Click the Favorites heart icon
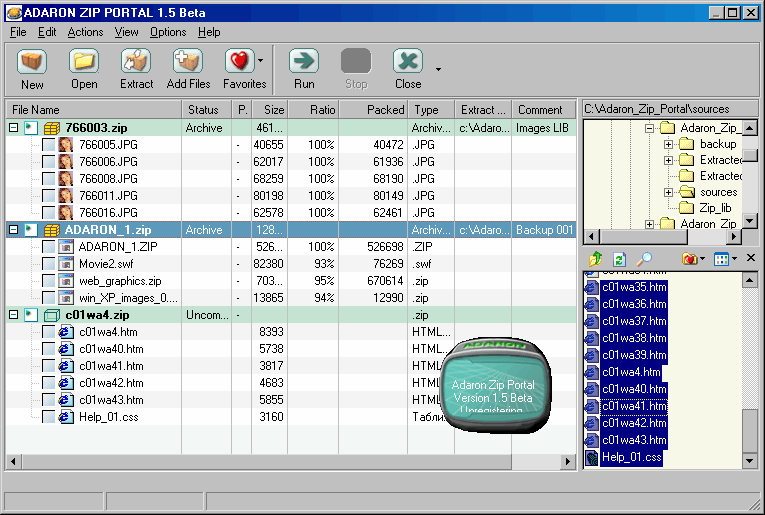Viewport: 765px width, 515px height. (240, 62)
